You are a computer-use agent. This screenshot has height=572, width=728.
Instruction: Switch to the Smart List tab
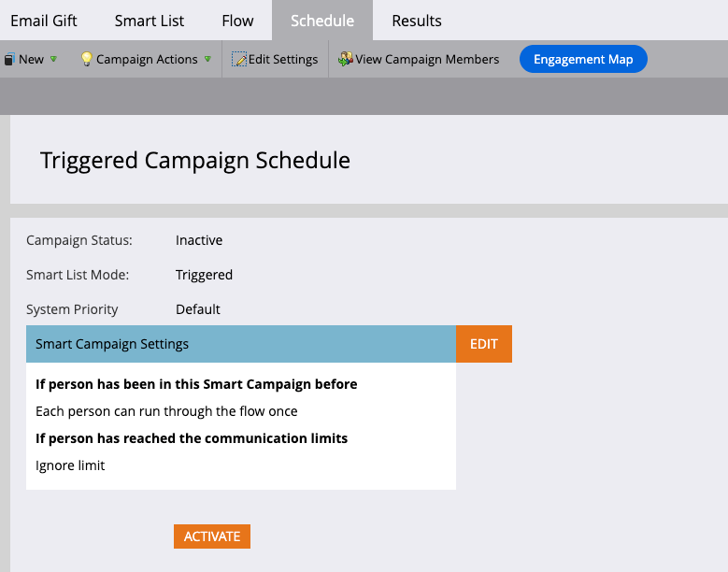[149, 21]
